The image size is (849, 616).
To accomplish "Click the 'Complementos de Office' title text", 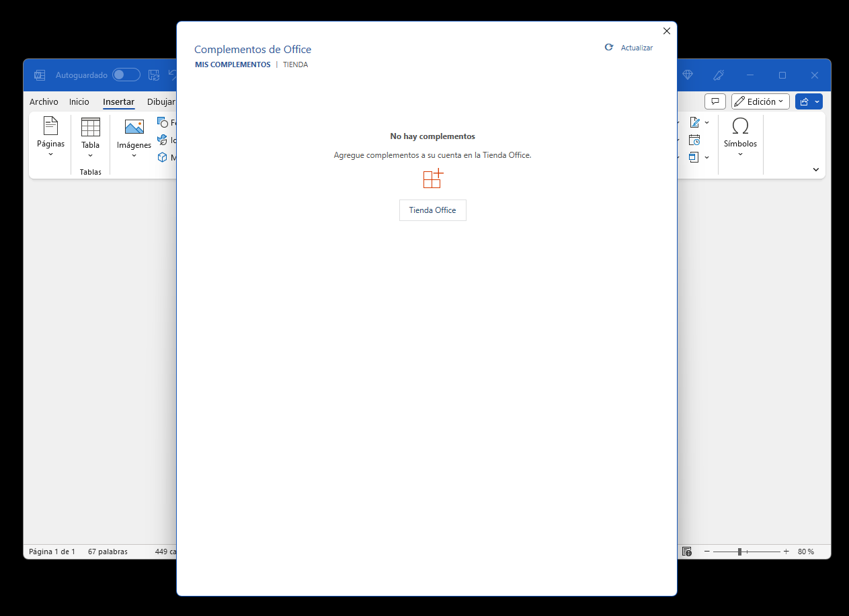I will pyautogui.click(x=253, y=49).
